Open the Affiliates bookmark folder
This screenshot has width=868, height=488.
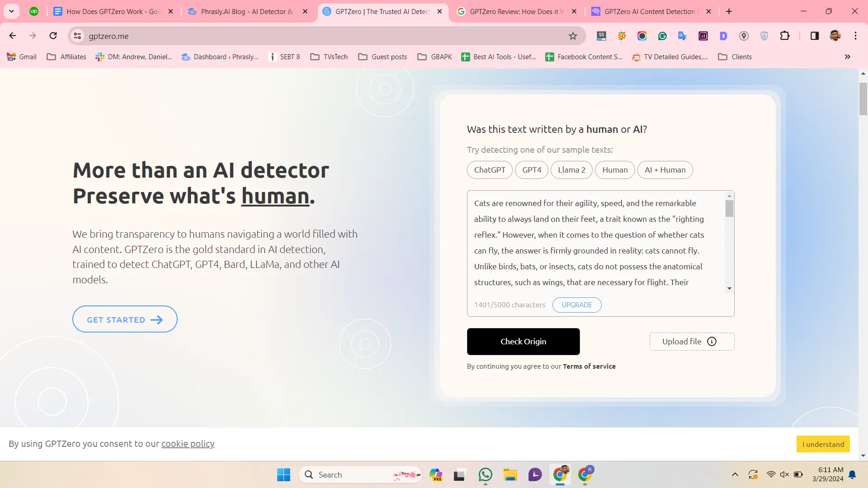[66, 57]
